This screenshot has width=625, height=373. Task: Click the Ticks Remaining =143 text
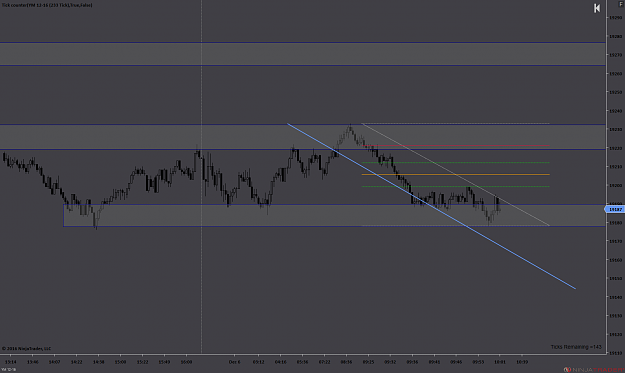(x=576, y=347)
